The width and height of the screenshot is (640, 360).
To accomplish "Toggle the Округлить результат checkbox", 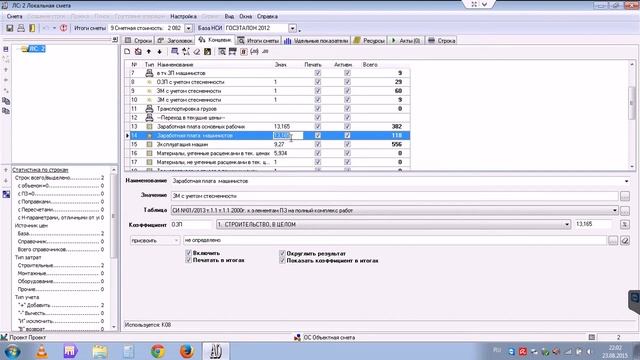I will click(x=282, y=253).
